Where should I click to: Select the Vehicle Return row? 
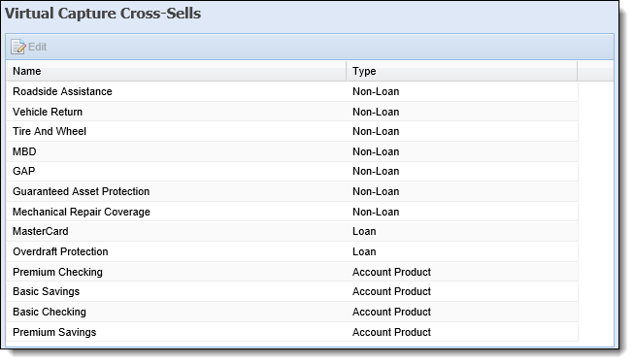[292, 112]
